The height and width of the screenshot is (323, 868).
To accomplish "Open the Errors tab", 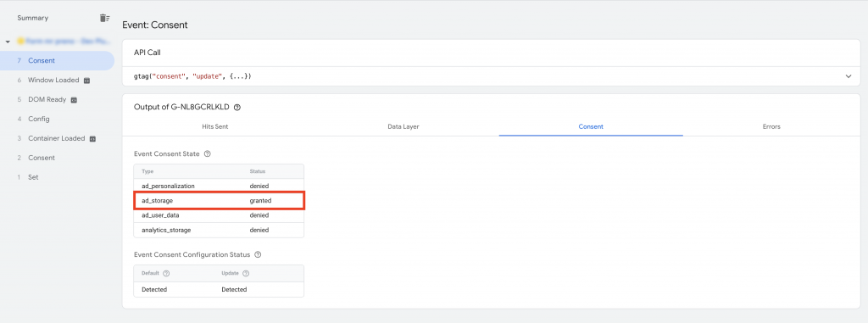I will click(x=771, y=126).
